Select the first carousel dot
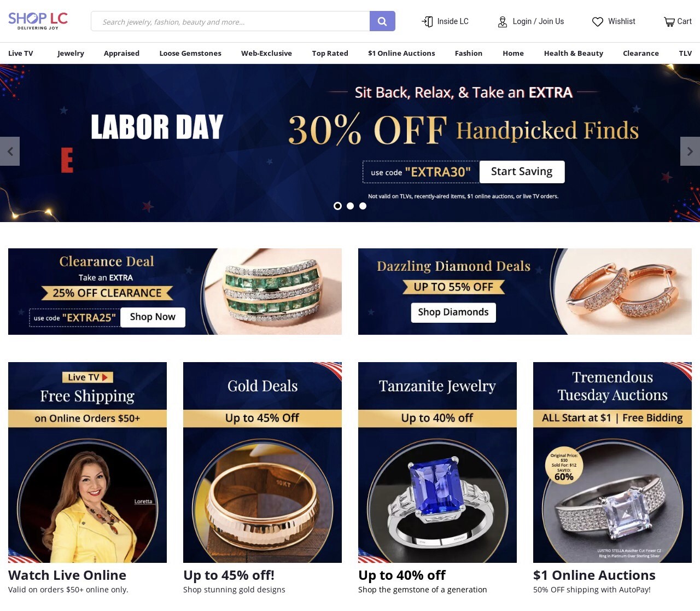Image resolution: width=700 pixels, height=611 pixels. [x=337, y=206]
